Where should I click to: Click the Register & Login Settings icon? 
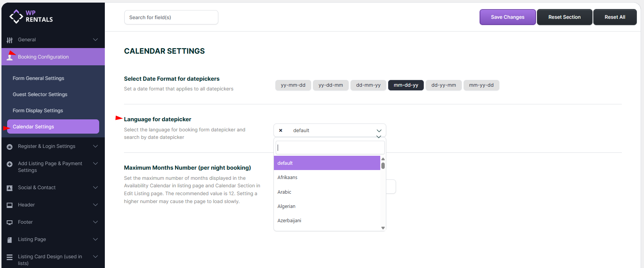point(10,147)
